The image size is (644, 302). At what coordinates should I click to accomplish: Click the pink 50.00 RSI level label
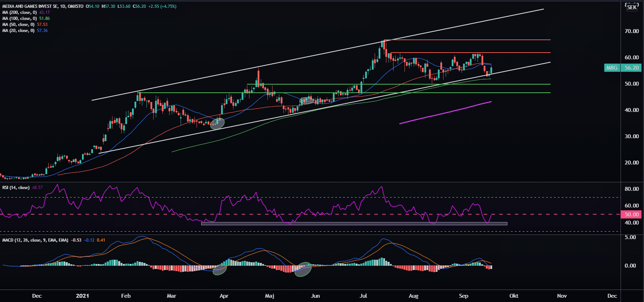tap(632, 214)
